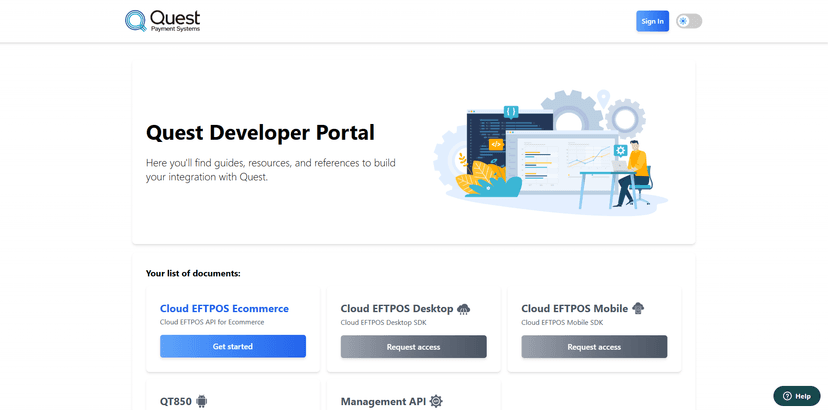The height and width of the screenshot is (410, 828).
Task: Click the Management API card title
Action: [383, 402]
